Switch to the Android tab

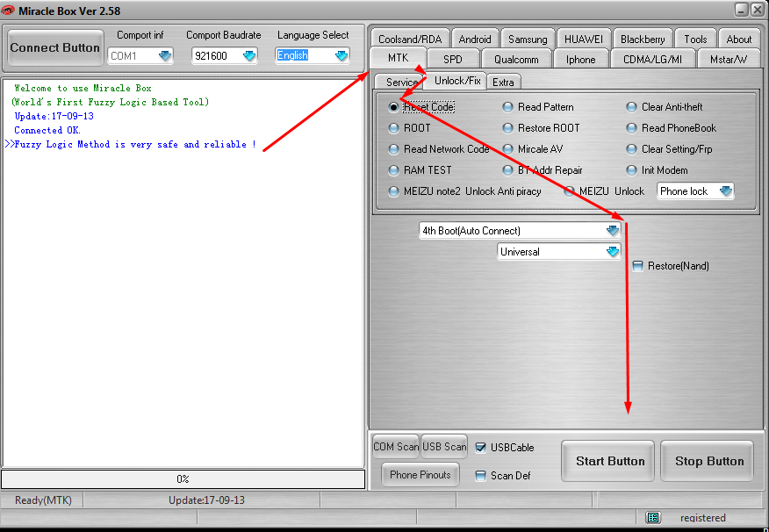(x=475, y=39)
